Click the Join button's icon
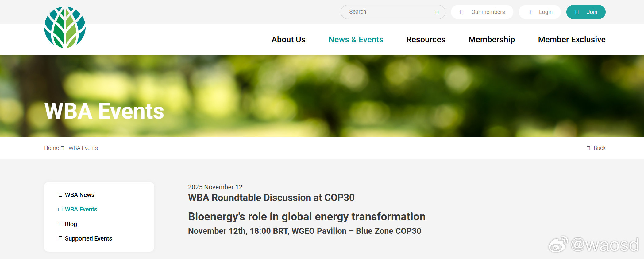 click(x=577, y=12)
